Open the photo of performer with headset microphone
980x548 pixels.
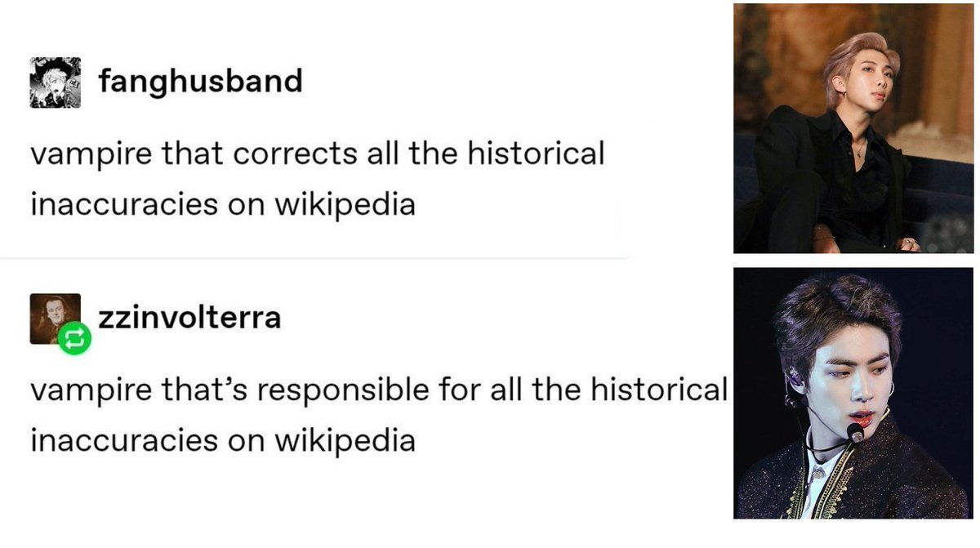pyautogui.click(x=853, y=393)
